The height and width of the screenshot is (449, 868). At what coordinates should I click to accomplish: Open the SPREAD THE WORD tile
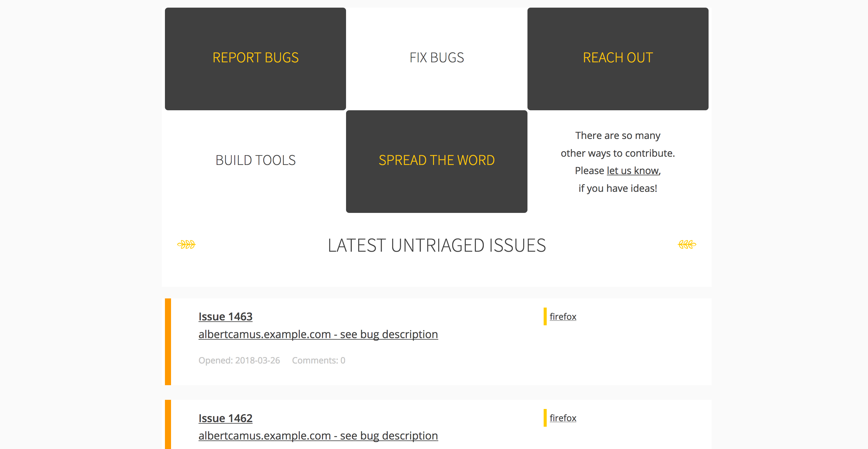click(436, 160)
